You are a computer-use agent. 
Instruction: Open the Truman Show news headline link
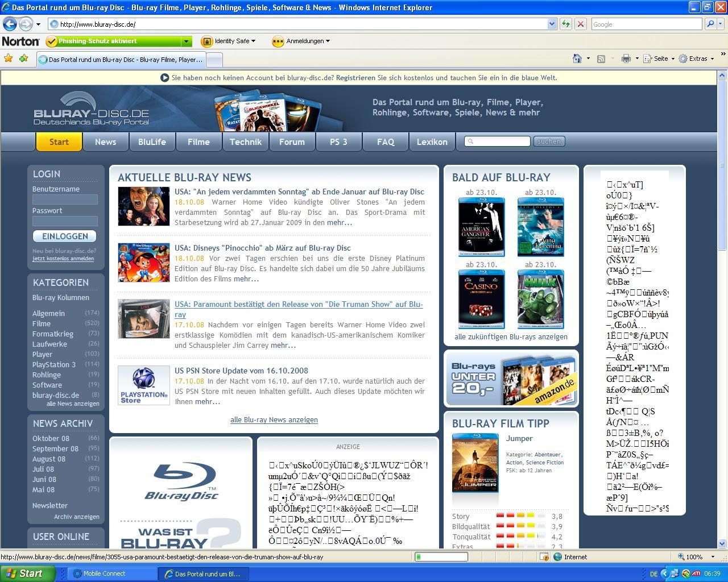(299, 309)
